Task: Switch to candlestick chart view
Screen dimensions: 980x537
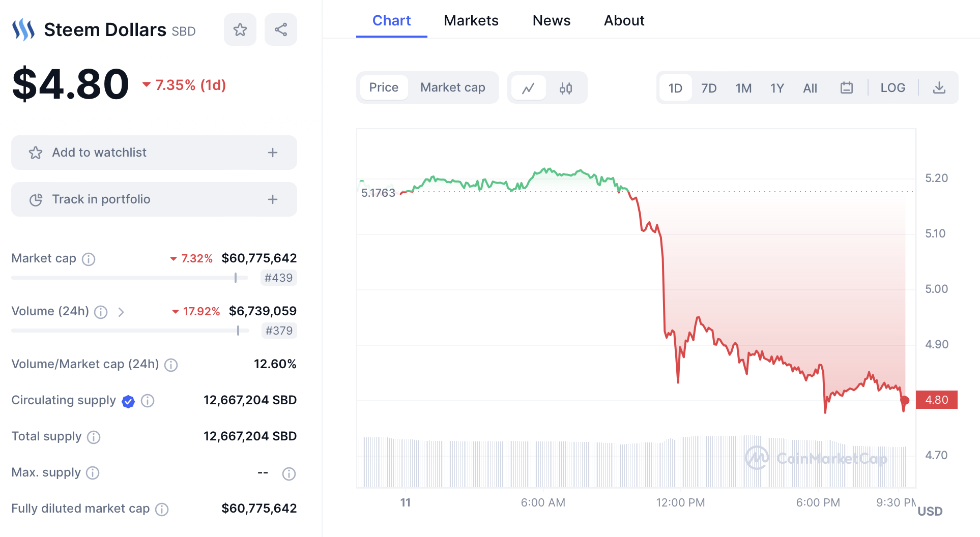Action: coord(566,88)
